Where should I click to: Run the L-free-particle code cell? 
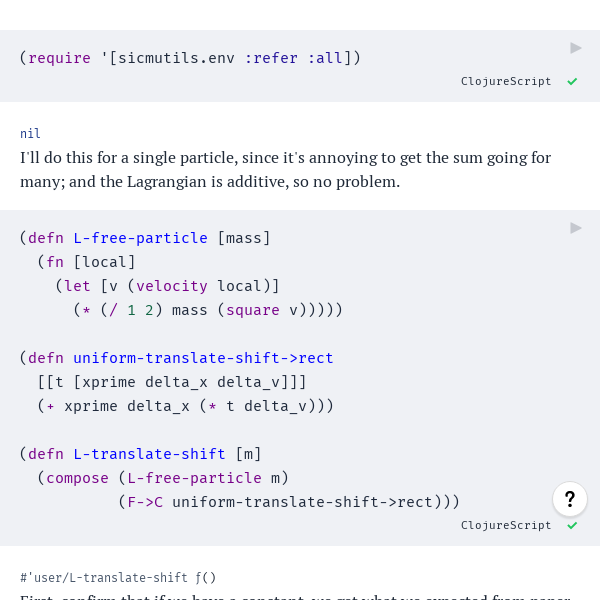[576, 228]
